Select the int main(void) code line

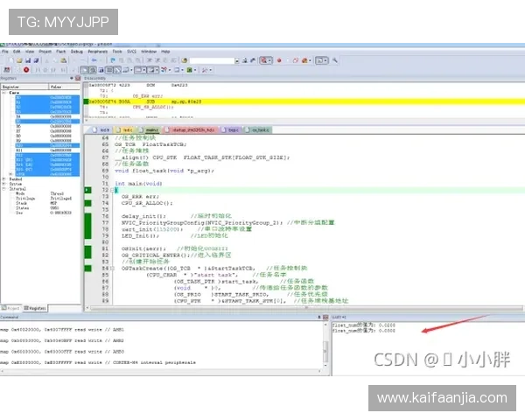pos(138,184)
